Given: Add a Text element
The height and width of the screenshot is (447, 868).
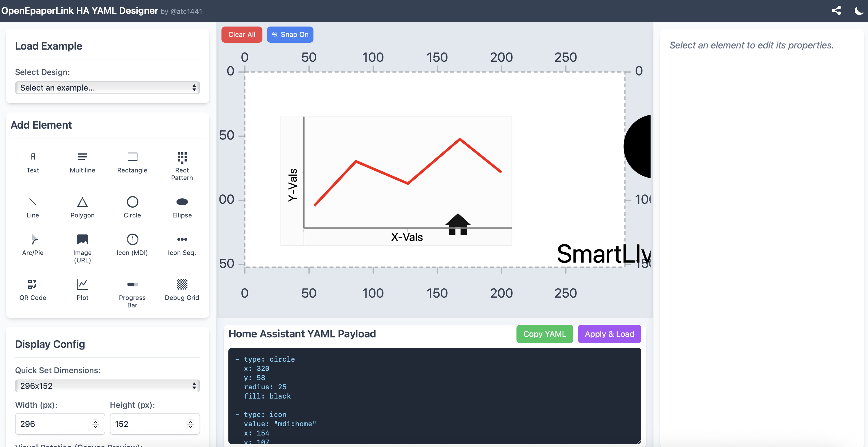Looking at the screenshot, I should [x=33, y=162].
